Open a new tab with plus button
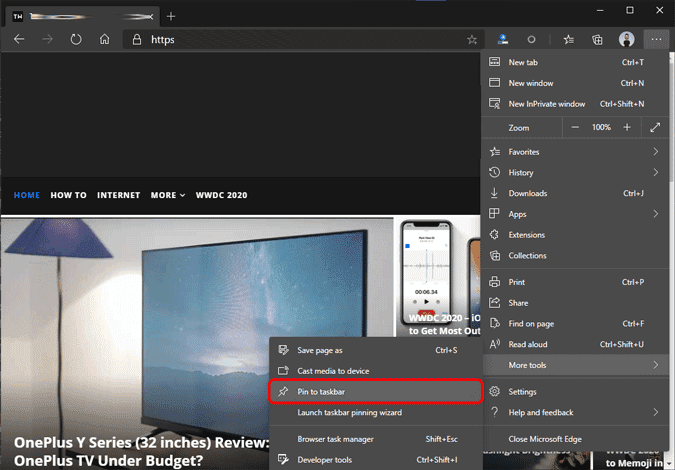The image size is (675, 470). point(171,16)
